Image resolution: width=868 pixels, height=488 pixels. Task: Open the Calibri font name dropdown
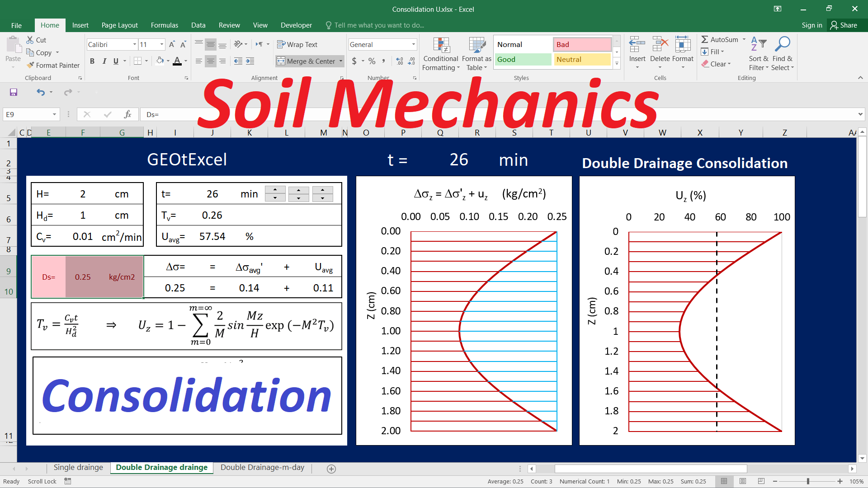(x=134, y=44)
